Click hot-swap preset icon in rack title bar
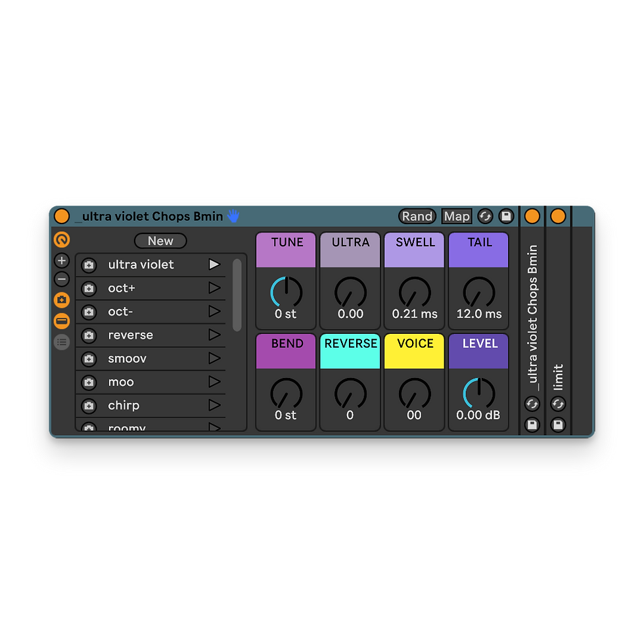Viewport: 644px width, 644px height. pos(485,216)
